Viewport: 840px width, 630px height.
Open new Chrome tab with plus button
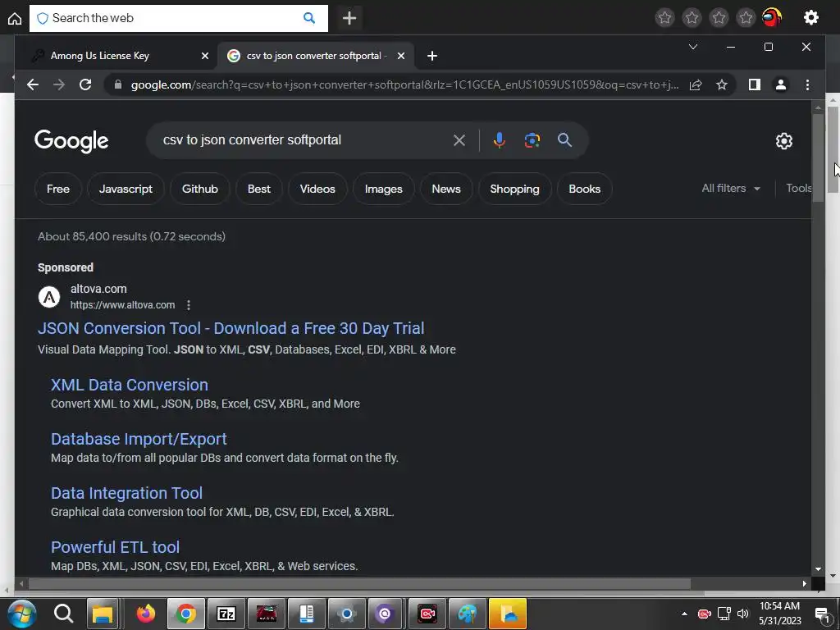pyautogui.click(x=432, y=56)
